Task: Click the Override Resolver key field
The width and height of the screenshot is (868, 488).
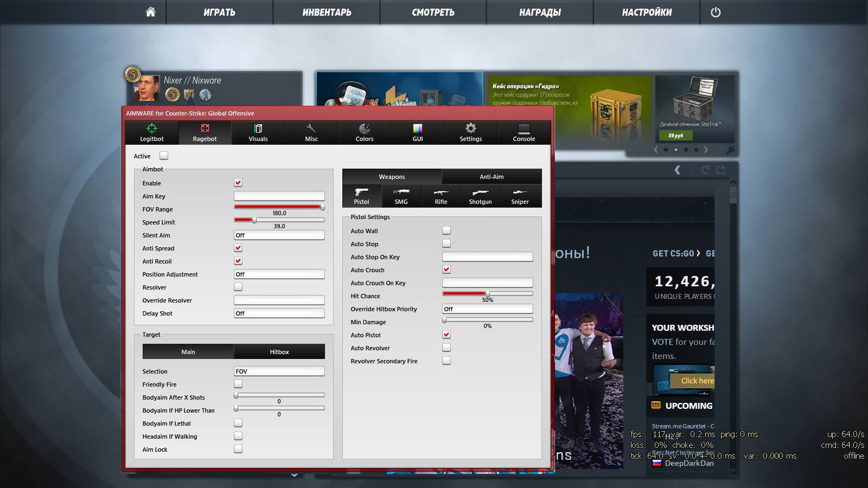Action: [x=279, y=300]
